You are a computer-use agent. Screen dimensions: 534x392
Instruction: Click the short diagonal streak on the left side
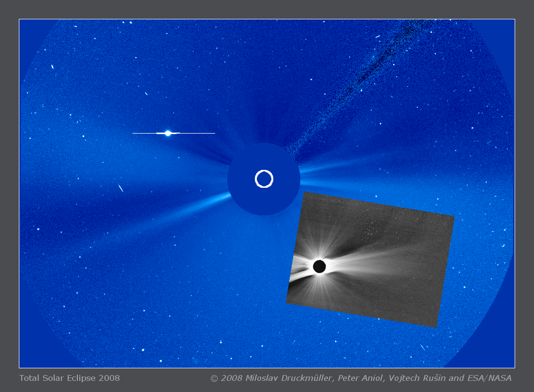click(x=120, y=188)
